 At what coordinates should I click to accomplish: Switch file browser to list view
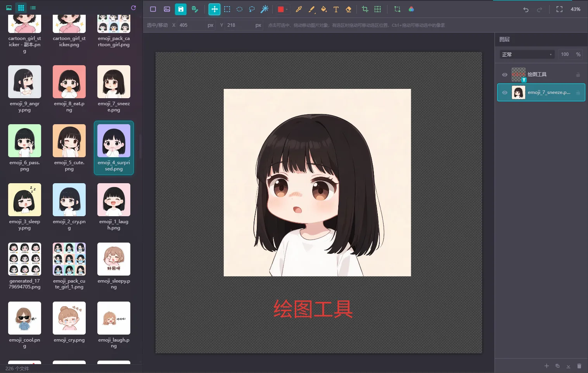[33, 8]
